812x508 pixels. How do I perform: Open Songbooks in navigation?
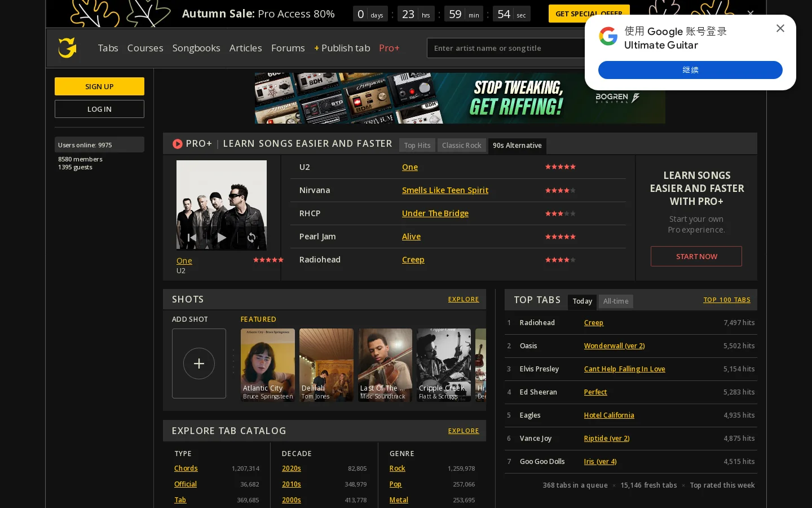[x=196, y=48]
